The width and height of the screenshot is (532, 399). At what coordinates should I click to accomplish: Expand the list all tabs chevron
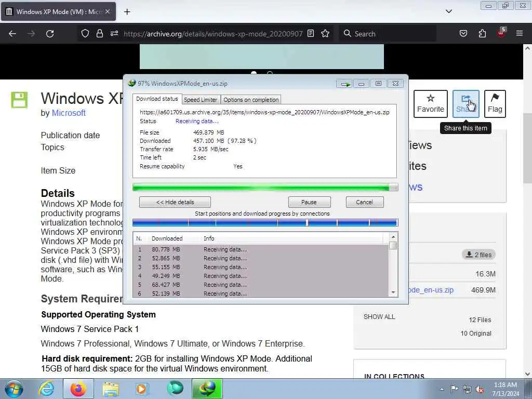pos(449,11)
